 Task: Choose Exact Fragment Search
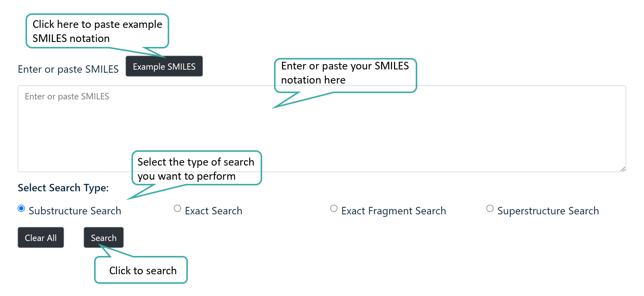[x=333, y=208]
